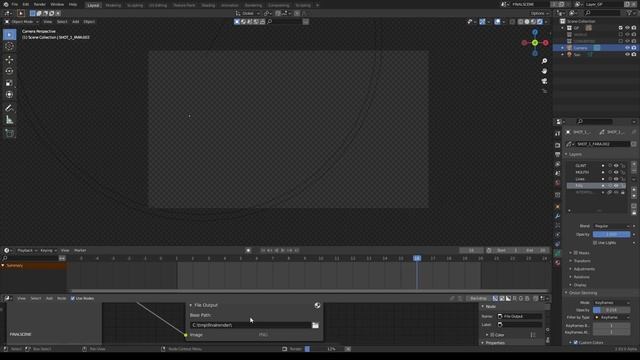Open Render properties tab

coord(558,145)
